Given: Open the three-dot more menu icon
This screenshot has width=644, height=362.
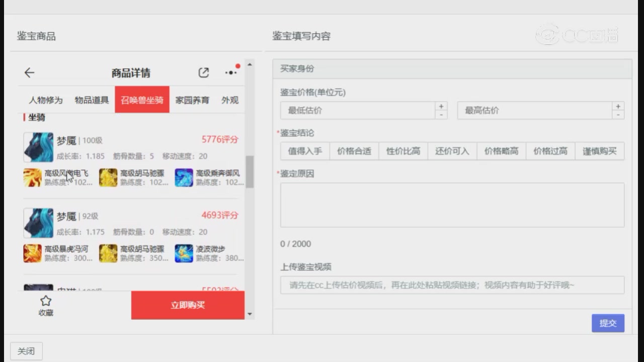Looking at the screenshot, I should pyautogui.click(x=231, y=72).
